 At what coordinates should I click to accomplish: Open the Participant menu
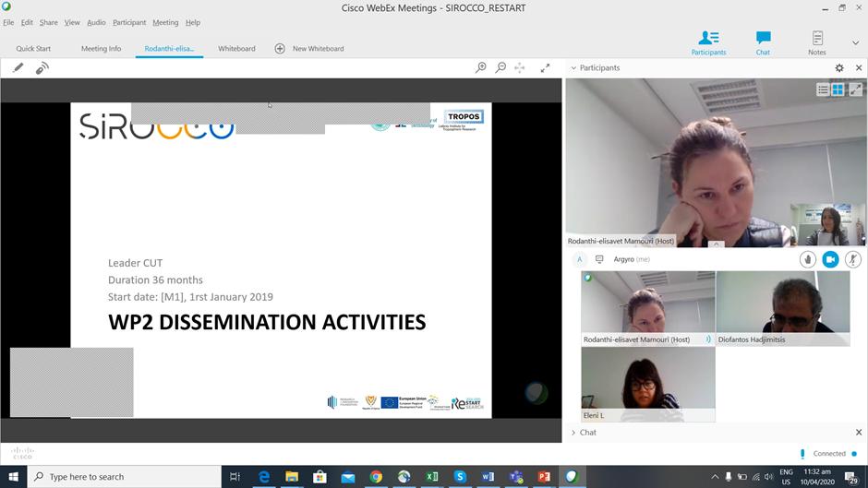(129, 22)
